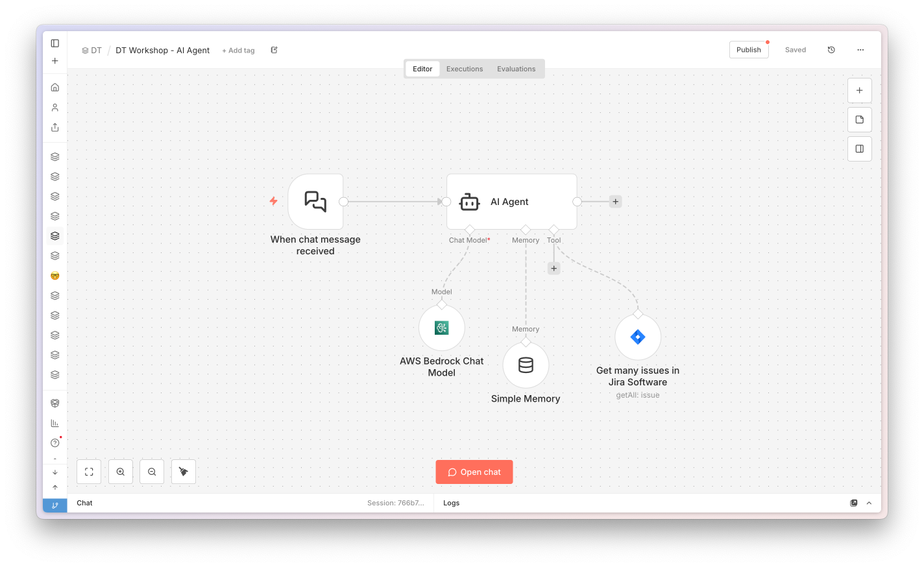924x567 pixels.
Task: Click the Open chat button
Action: [x=474, y=472]
